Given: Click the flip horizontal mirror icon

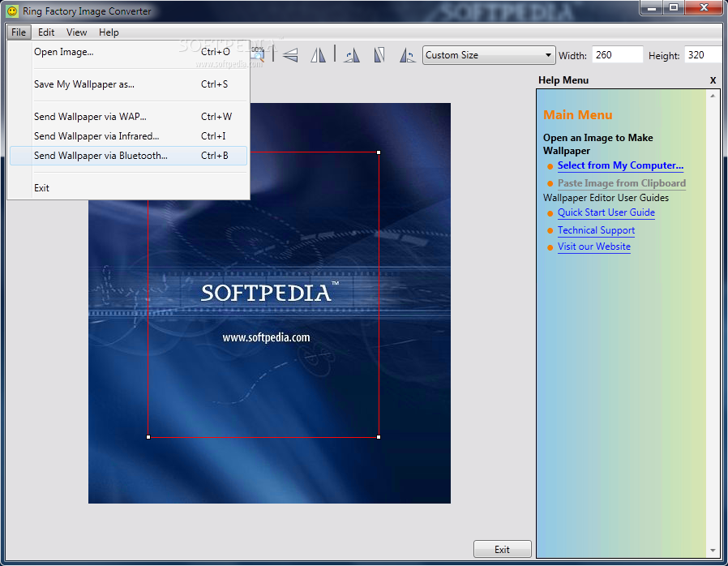Looking at the screenshot, I should (318, 55).
